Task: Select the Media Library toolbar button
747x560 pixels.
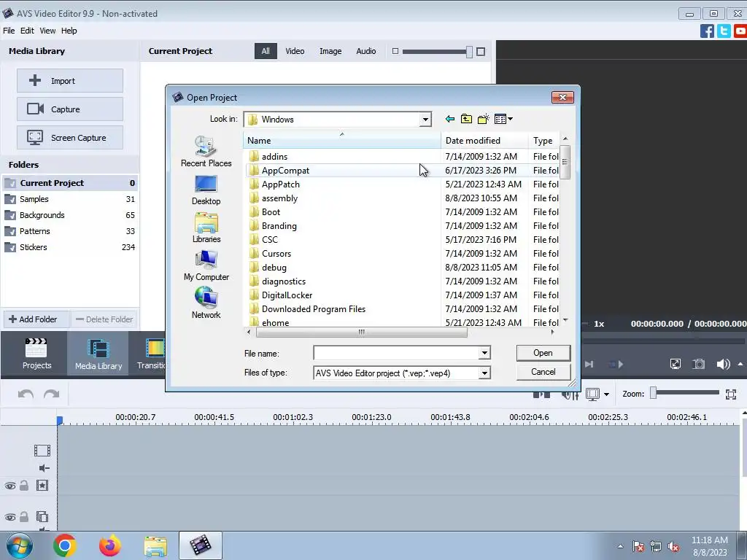Action: [x=98, y=354]
